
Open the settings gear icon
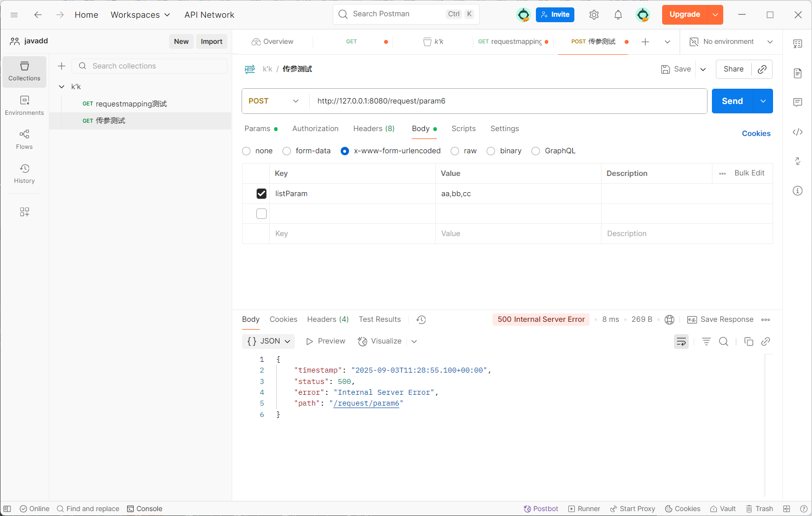coord(594,15)
